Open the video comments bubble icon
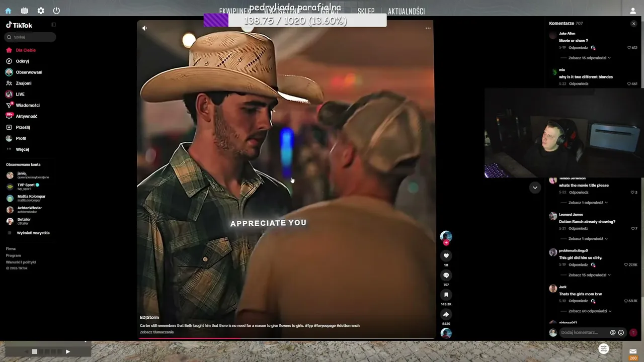Screen dimensions: 644x362 (446, 275)
